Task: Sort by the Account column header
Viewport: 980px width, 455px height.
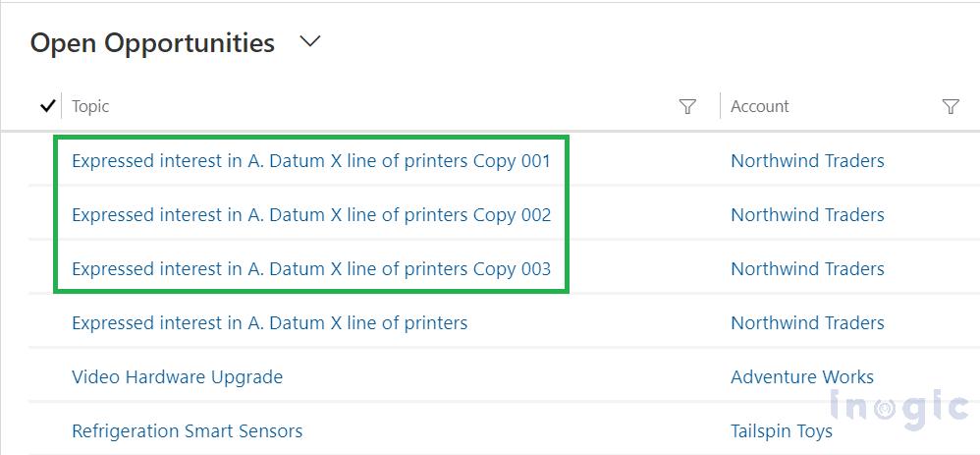Action: point(759,106)
